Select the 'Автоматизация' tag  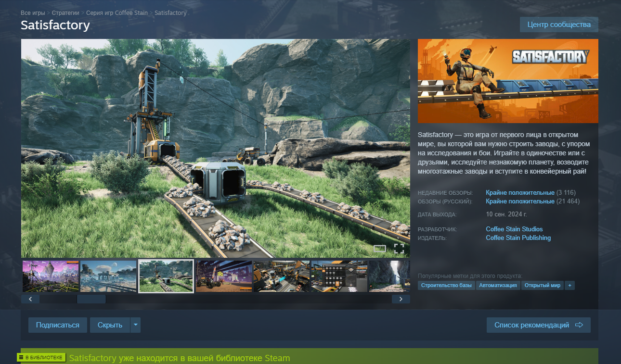tap(498, 286)
